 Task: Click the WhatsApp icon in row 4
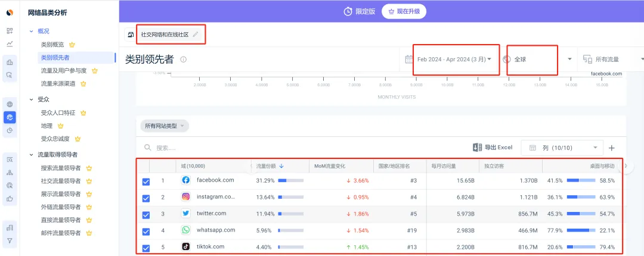[185, 230]
